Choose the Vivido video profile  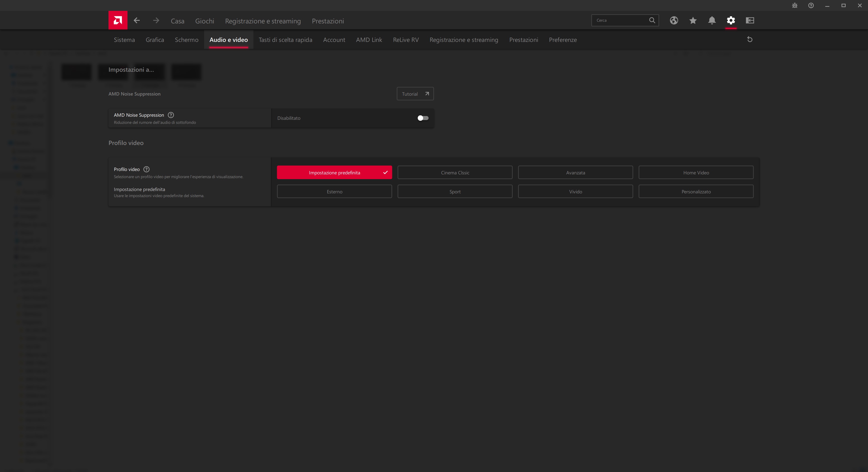pos(575,192)
